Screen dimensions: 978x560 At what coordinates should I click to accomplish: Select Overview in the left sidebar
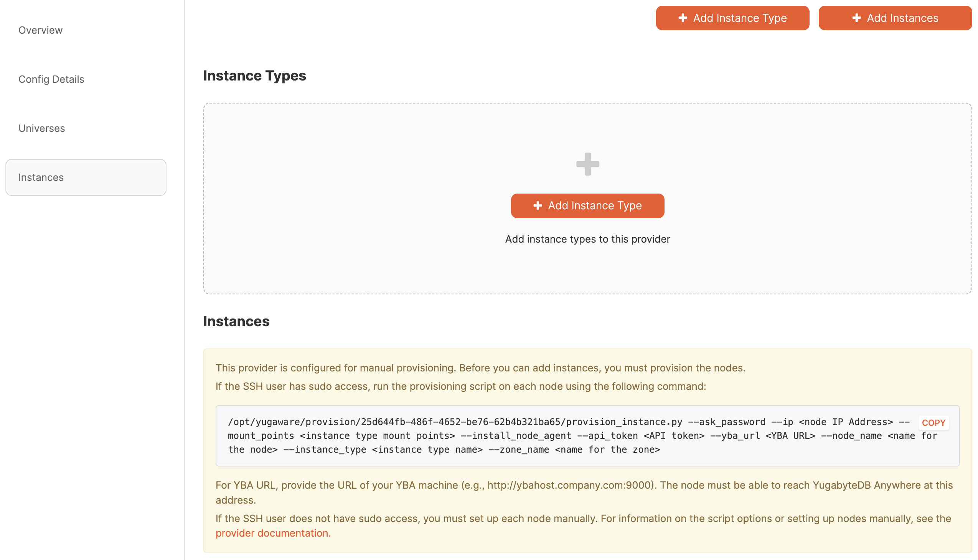(x=40, y=30)
